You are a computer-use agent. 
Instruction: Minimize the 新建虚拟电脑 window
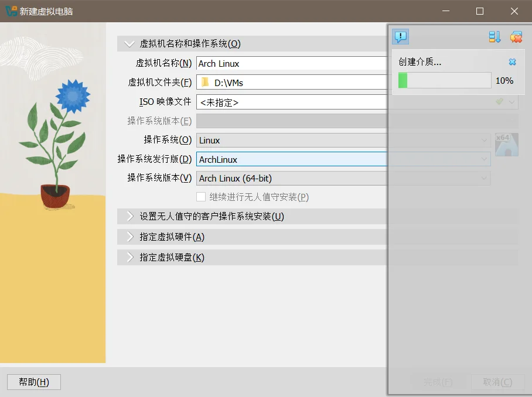coord(446,11)
